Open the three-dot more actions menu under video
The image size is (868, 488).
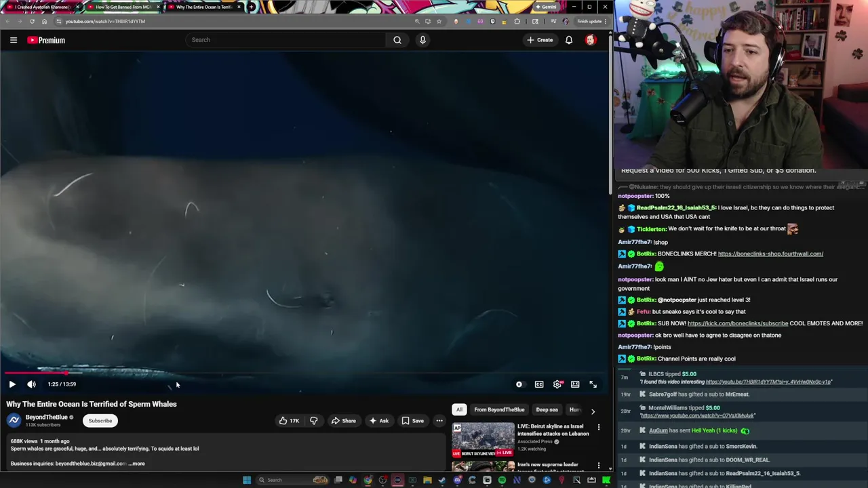point(439,421)
